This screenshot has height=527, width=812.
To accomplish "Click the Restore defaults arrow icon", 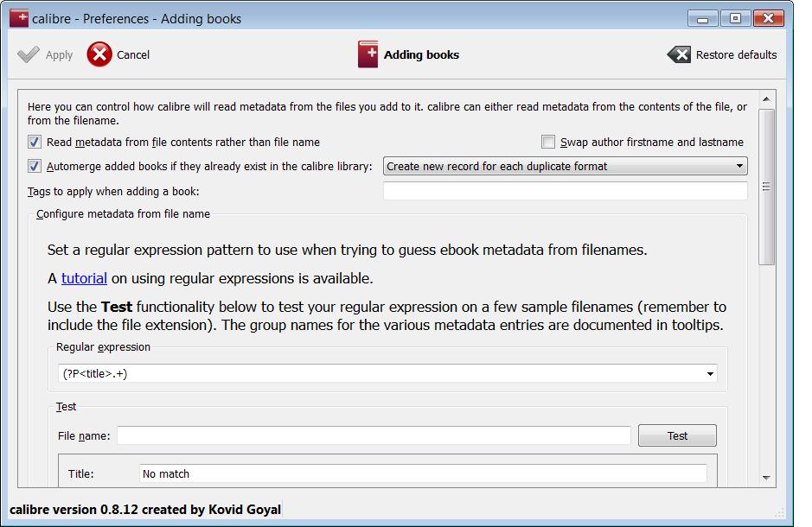I will (679, 54).
